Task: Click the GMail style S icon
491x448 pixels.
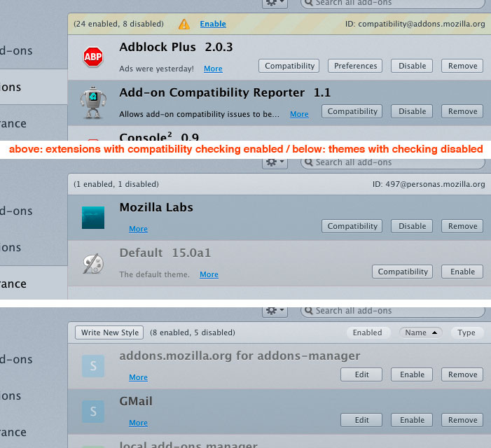Action: coord(93,412)
